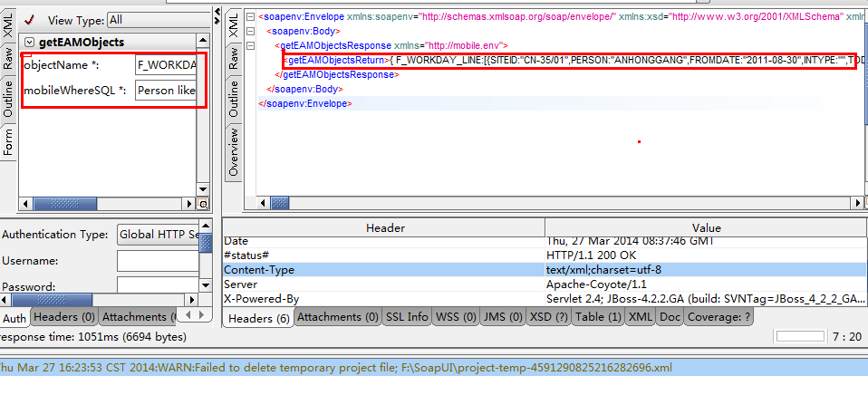Open the bottom XML response tab
Viewport: 868px width, 395px height.
click(x=641, y=317)
